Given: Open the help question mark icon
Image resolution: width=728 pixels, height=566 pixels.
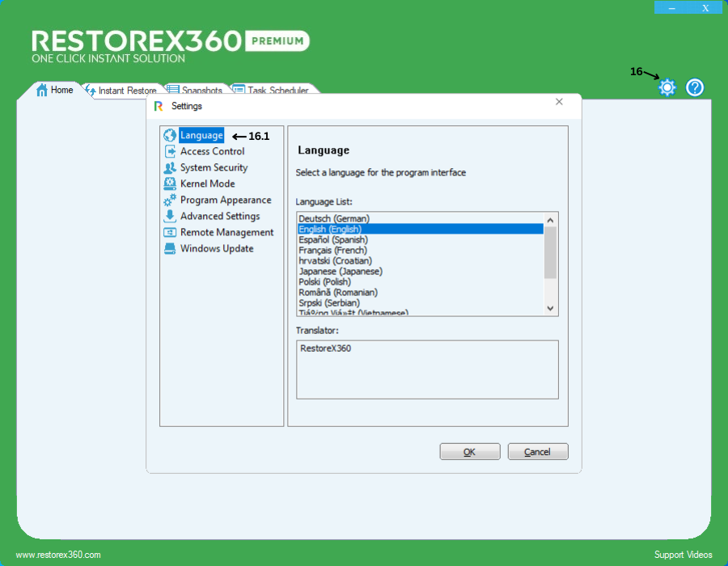Looking at the screenshot, I should (695, 87).
